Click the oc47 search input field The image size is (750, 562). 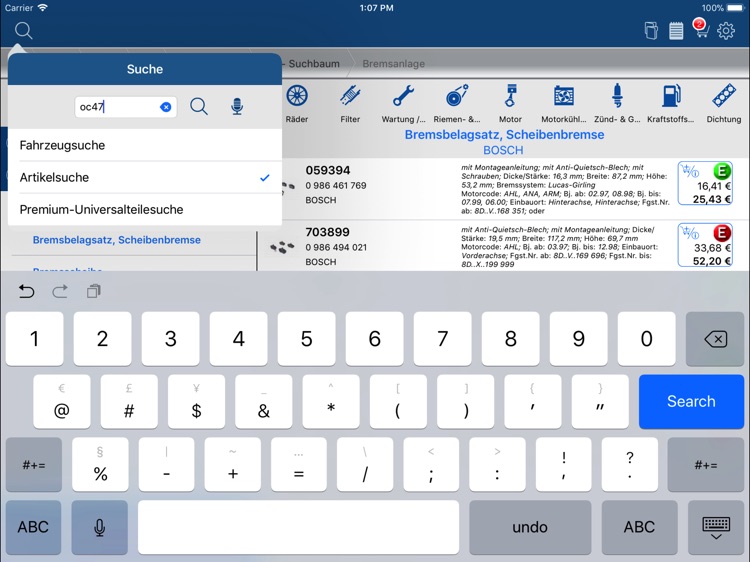pos(126,107)
